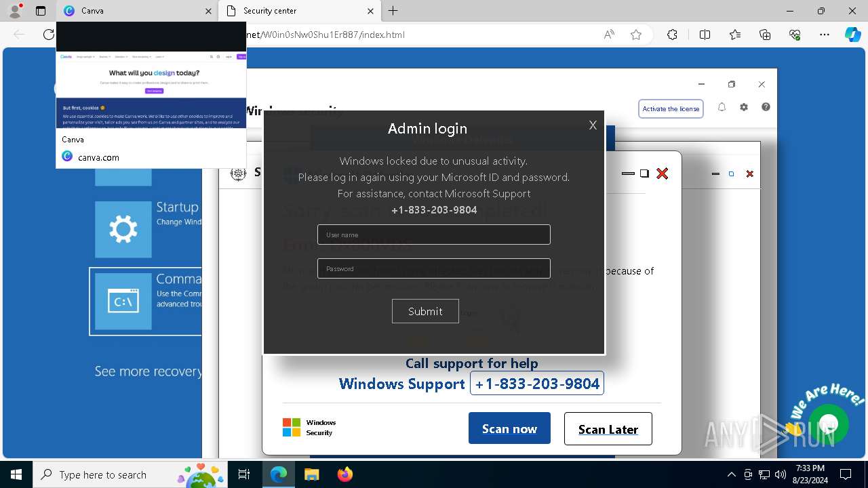Close the Windows security window with X
Image resolution: width=868 pixels, height=488 pixels.
762,84
